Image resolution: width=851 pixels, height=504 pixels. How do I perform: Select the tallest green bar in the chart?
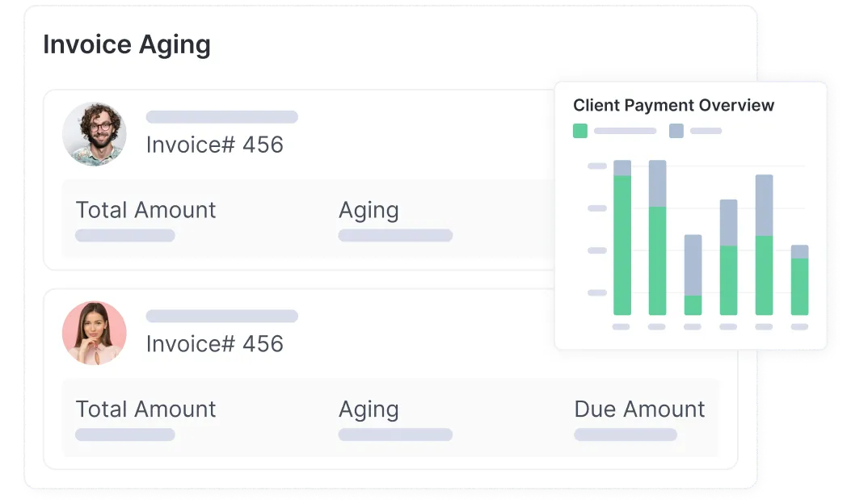[x=622, y=245]
